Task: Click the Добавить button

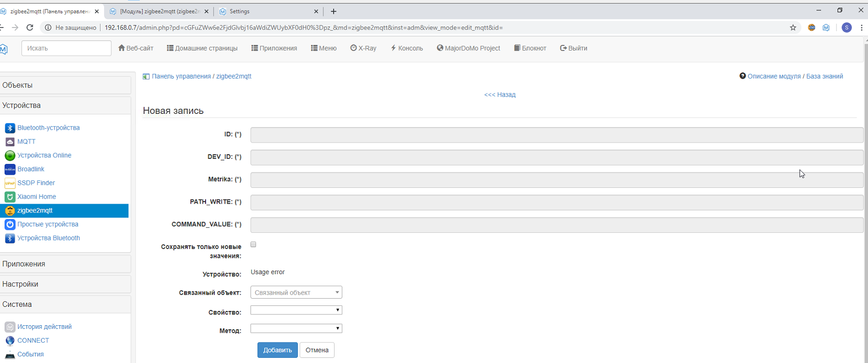Action: pyautogui.click(x=277, y=350)
